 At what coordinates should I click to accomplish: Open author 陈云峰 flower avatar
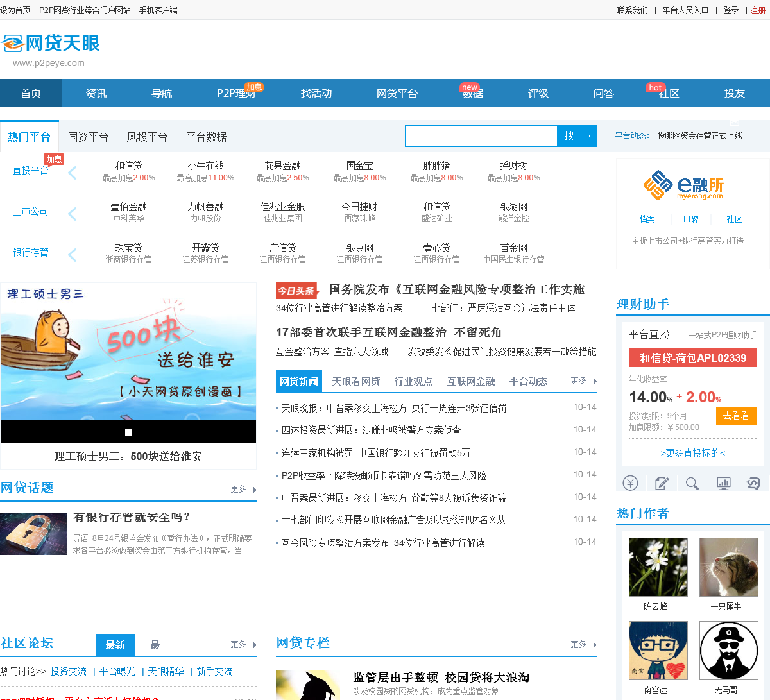(x=658, y=567)
